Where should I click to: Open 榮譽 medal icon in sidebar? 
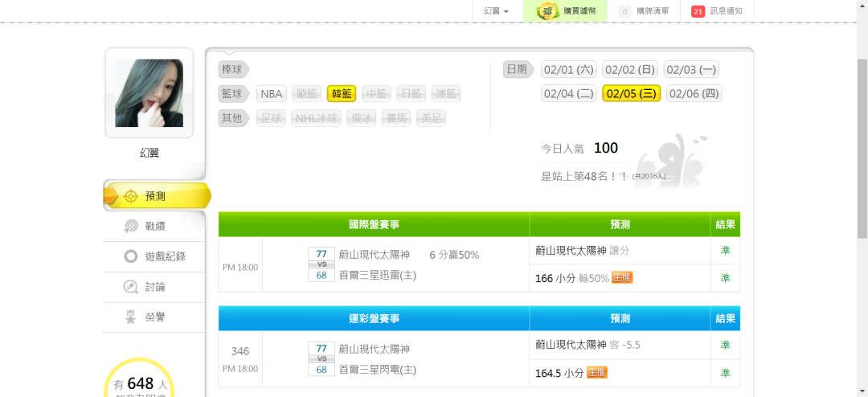[x=131, y=317]
